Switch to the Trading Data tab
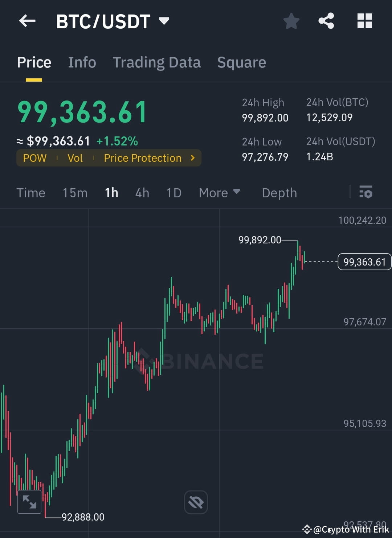This screenshot has height=538, width=392. [157, 62]
